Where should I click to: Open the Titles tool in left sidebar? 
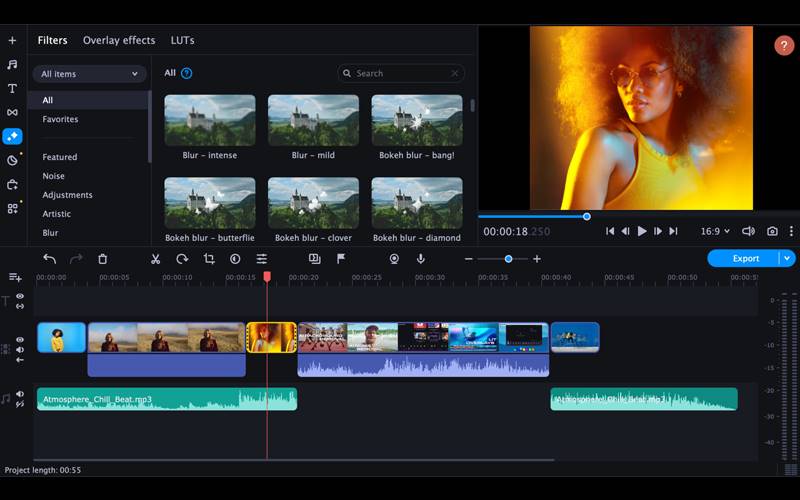[12, 88]
